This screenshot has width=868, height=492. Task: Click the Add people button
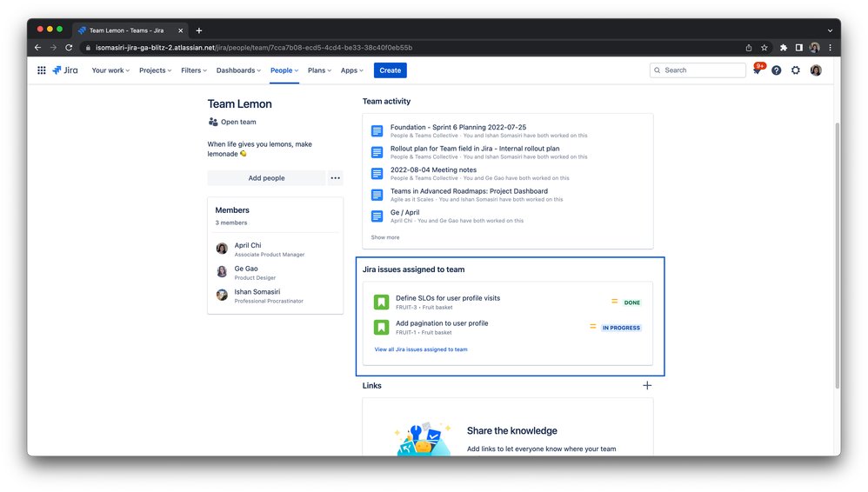pos(266,178)
